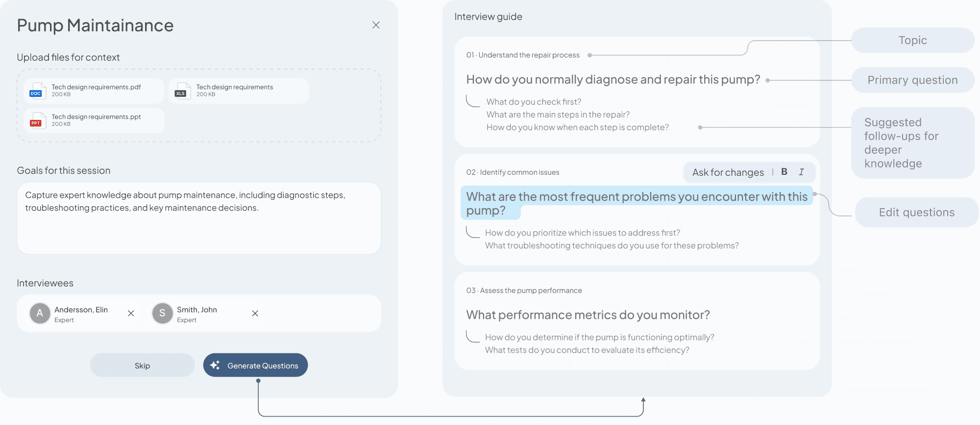This screenshot has width=980, height=425.
Task: Click the question 'How do you normally diagnose and repair this pump?'
Action: coord(613,79)
